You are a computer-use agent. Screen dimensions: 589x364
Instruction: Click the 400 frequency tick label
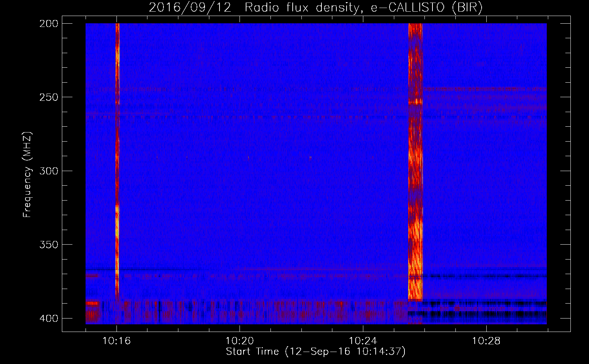[x=48, y=318]
